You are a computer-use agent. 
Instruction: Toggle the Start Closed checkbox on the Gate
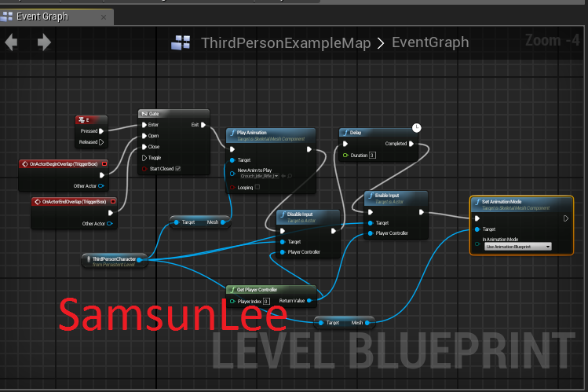[x=178, y=169]
